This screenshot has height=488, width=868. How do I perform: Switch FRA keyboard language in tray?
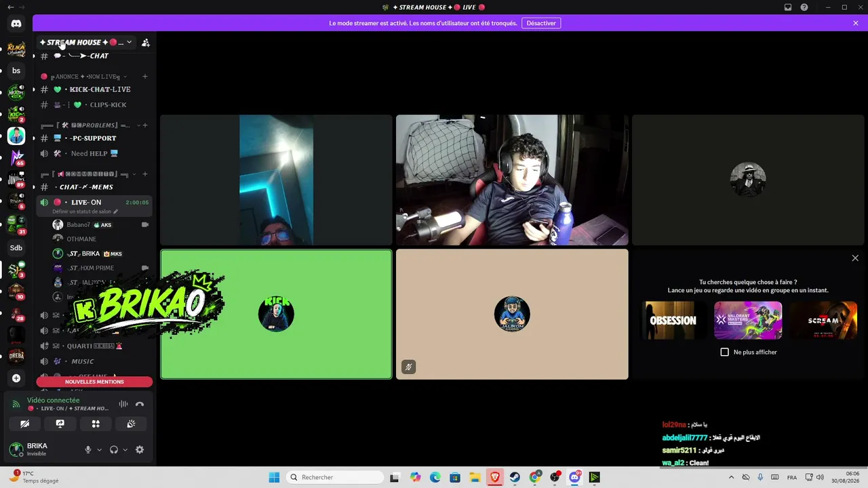792,477
